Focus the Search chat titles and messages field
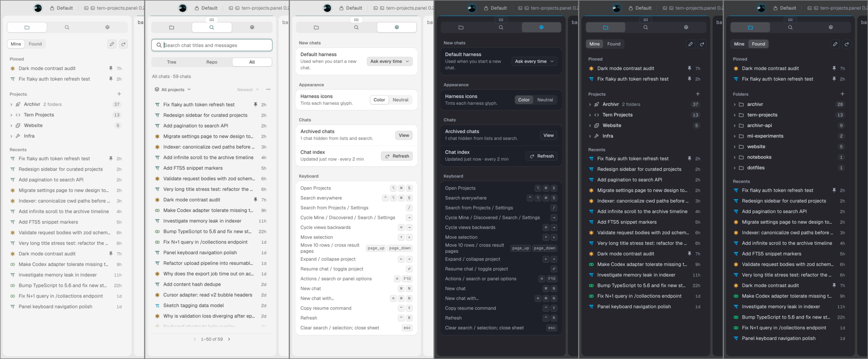The height and width of the screenshot is (359, 868). 212,45
